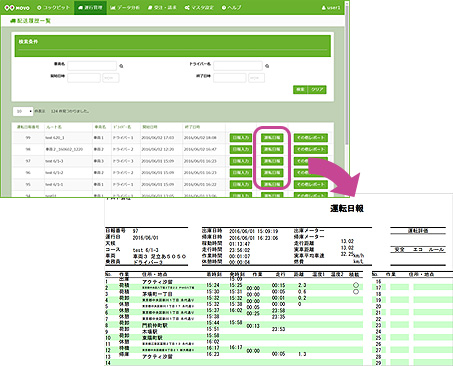Click the クリア button
453x366 pixels.
[x=317, y=89]
